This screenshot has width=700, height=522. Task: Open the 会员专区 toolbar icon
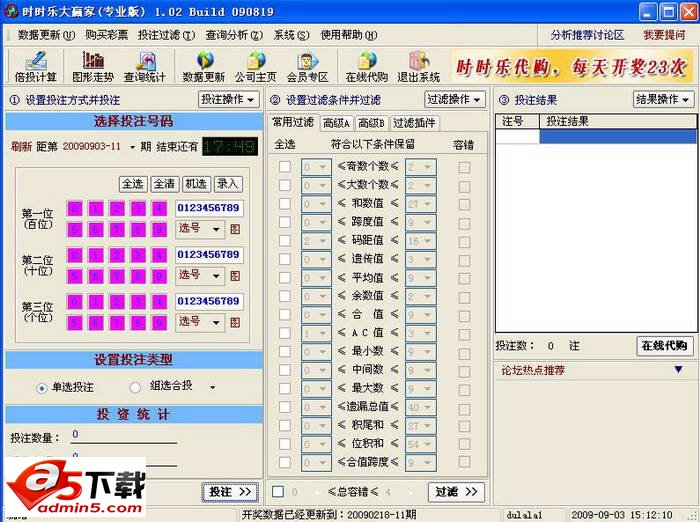pyautogui.click(x=308, y=67)
